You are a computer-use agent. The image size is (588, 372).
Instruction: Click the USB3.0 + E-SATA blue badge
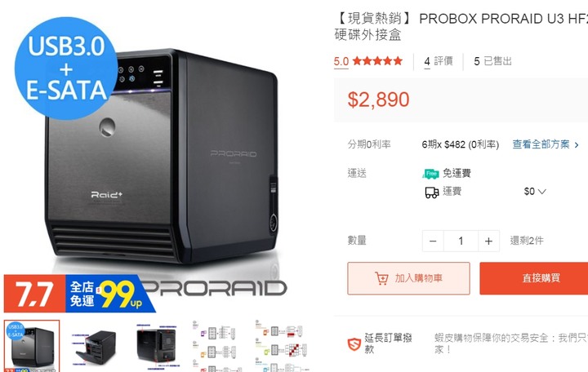click(x=66, y=69)
